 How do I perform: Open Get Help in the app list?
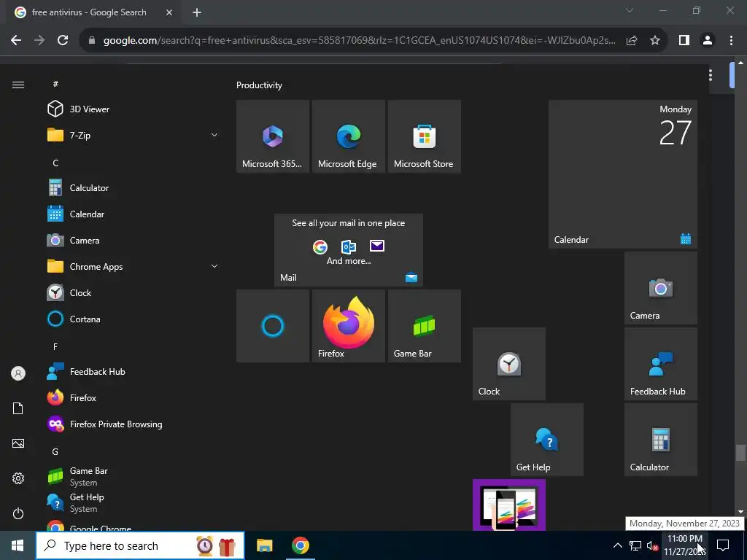[132, 502]
